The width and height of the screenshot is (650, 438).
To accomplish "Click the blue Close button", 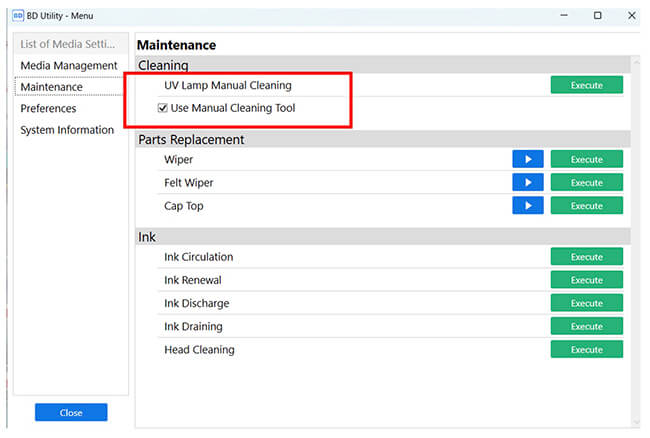I will click(71, 412).
